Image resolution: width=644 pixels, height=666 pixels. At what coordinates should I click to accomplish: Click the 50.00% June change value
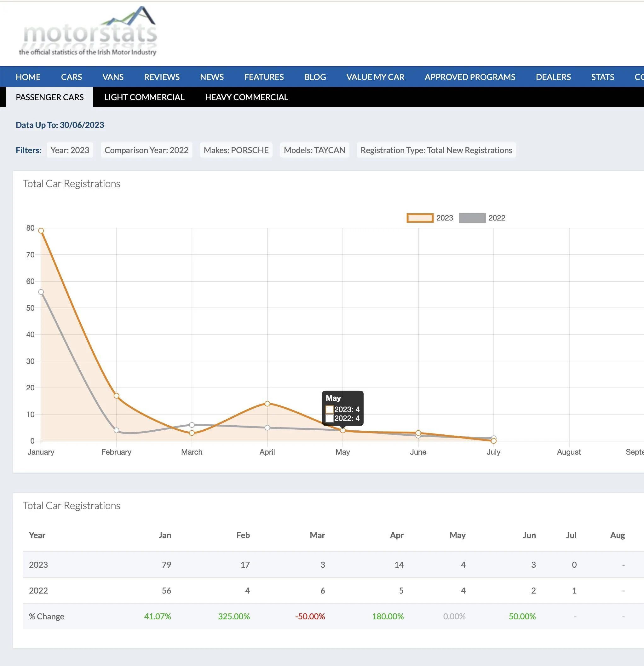522,617
